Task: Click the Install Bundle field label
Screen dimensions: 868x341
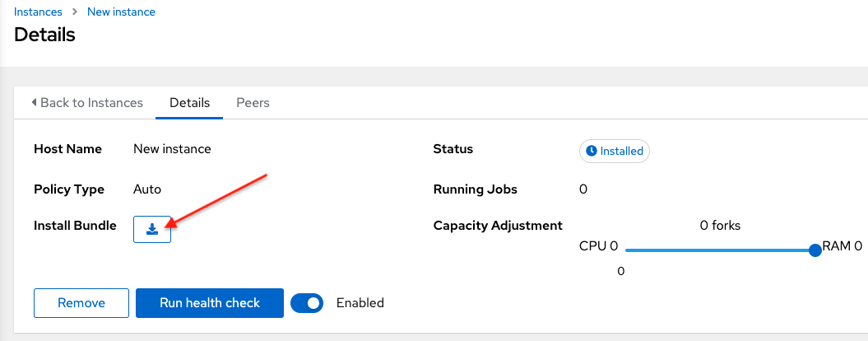Action: [75, 225]
